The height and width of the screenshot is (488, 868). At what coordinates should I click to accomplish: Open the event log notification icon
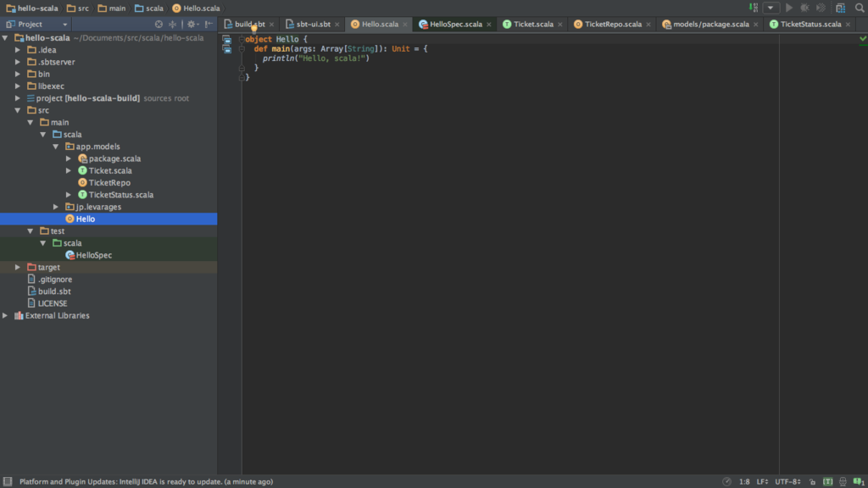[859, 482]
